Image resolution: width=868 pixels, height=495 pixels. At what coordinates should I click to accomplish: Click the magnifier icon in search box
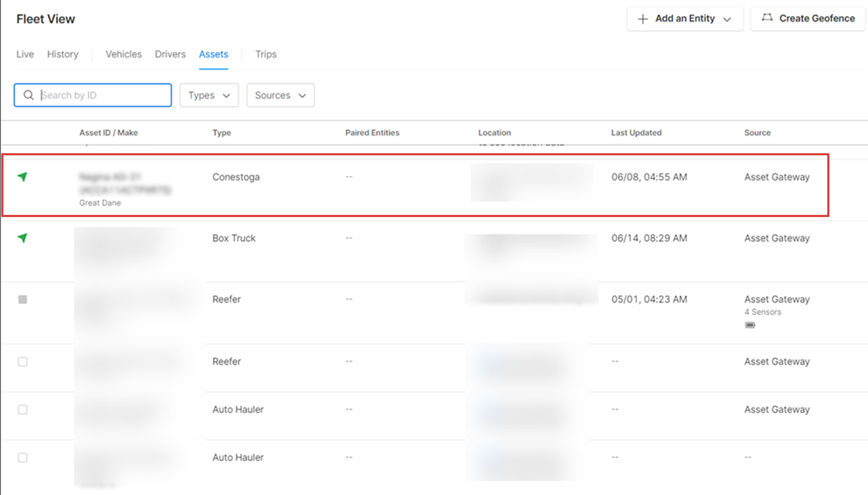pos(28,95)
